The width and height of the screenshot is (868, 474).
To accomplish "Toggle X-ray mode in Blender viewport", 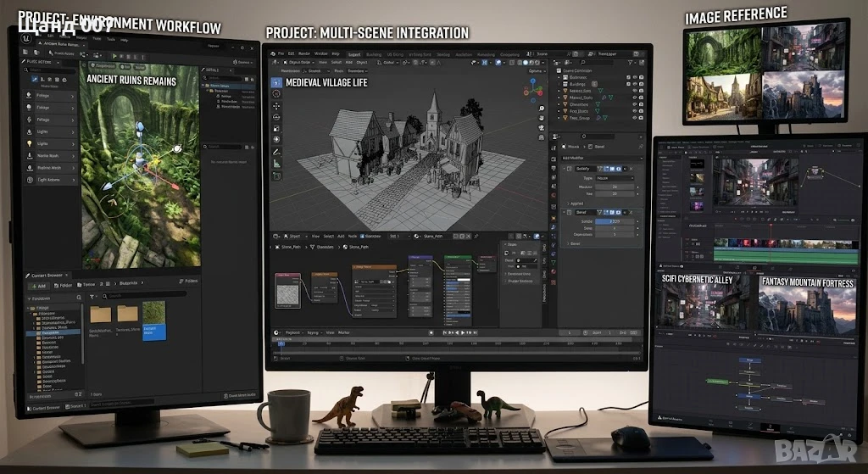I will pyautogui.click(x=512, y=63).
